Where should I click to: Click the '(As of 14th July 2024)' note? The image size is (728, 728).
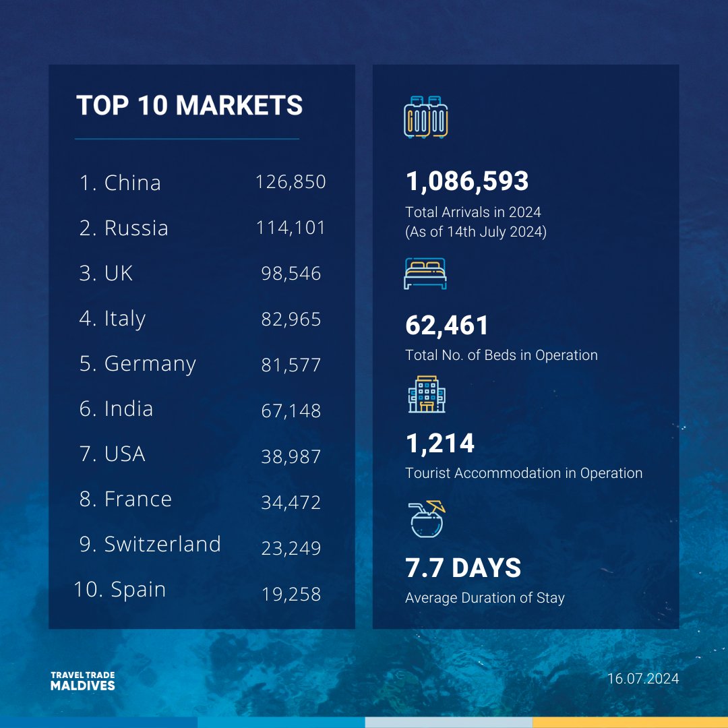[476, 232]
